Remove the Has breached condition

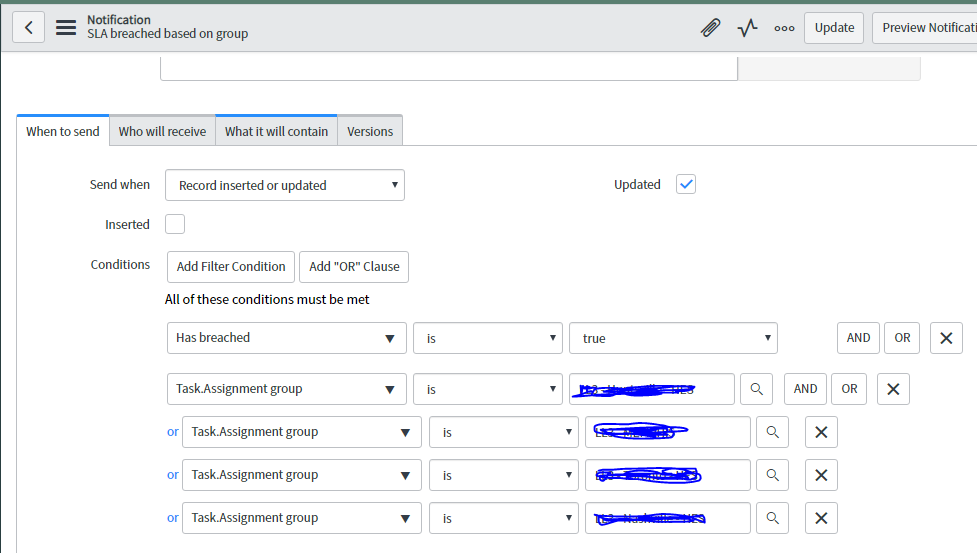pos(946,338)
